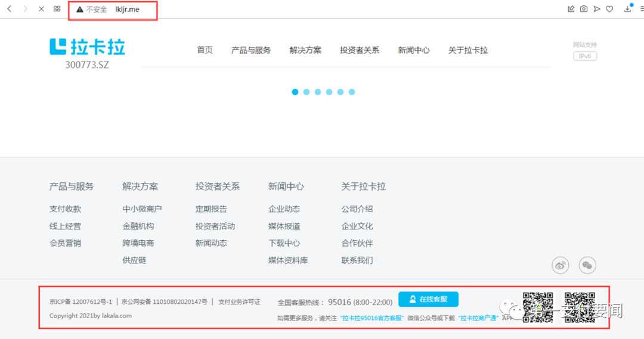This screenshot has width=644, height=339.
Task: Open the 关于拉卡拉 top navigation item
Action: 468,50
